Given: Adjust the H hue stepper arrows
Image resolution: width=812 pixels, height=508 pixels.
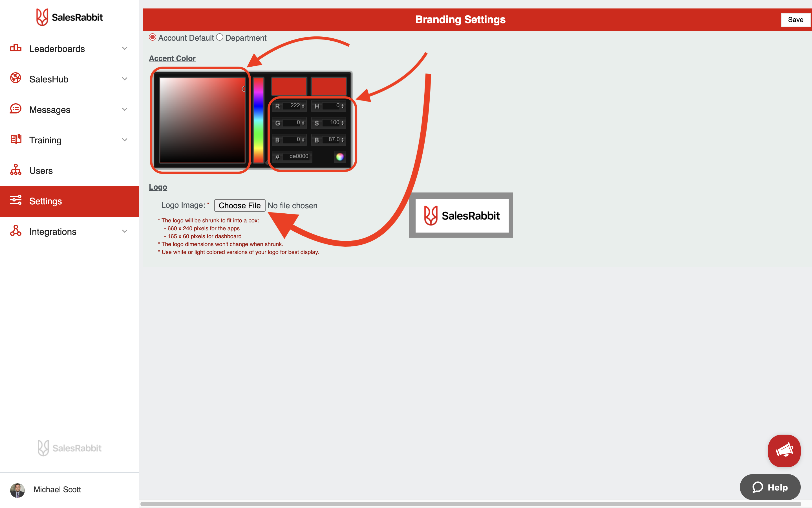Looking at the screenshot, I should (x=343, y=106).
